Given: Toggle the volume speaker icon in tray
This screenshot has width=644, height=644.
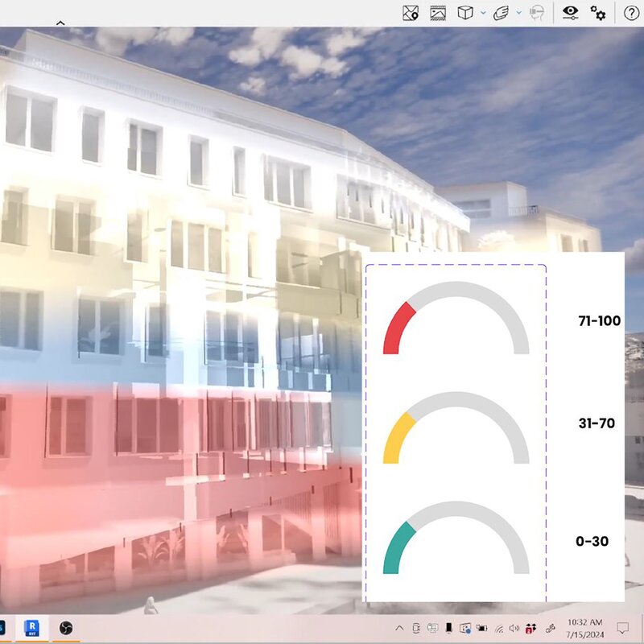Looking at the screenshot, I should [x=514, y=628].
